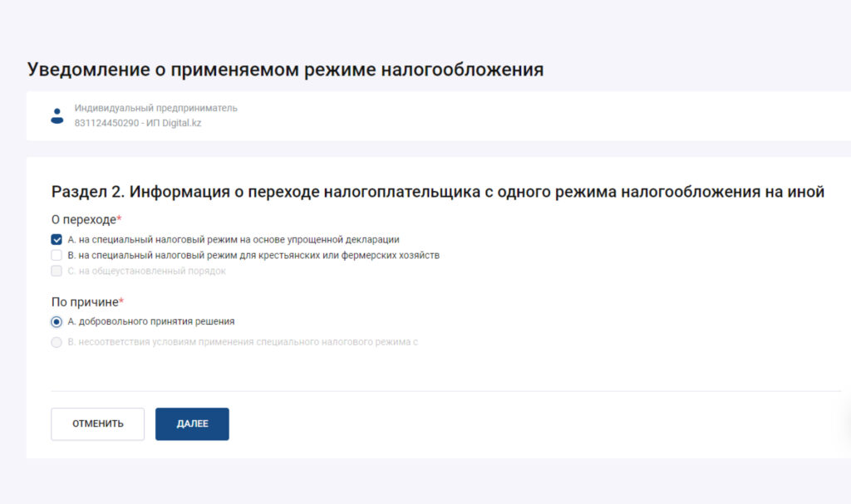
Task: Click the По причине field label
Action: (81, 302)
